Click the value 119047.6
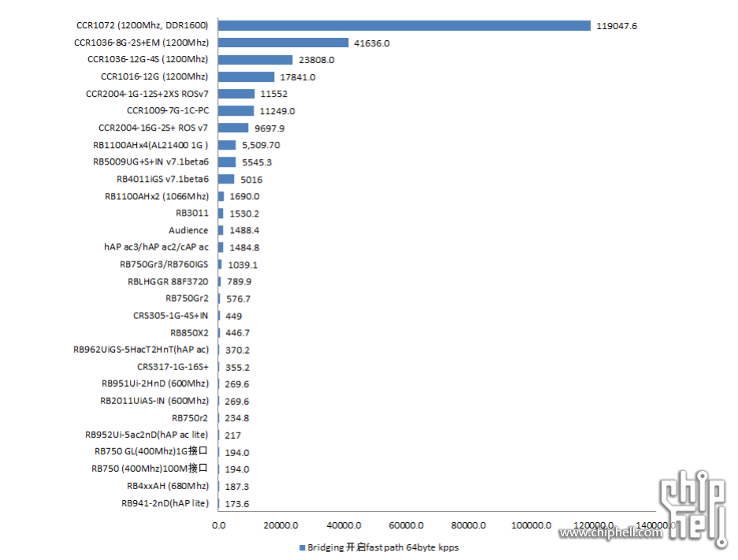The height and width of the screenshot is (560, 738). coord(617,26)
